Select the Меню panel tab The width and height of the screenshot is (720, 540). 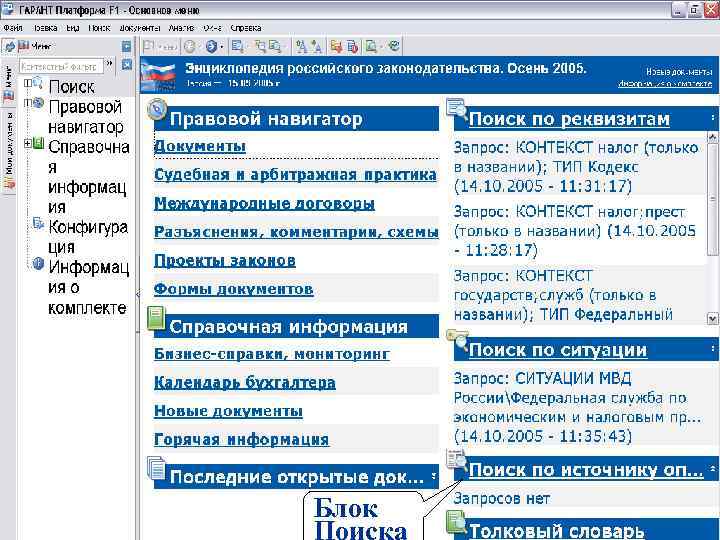coord(9,83)
